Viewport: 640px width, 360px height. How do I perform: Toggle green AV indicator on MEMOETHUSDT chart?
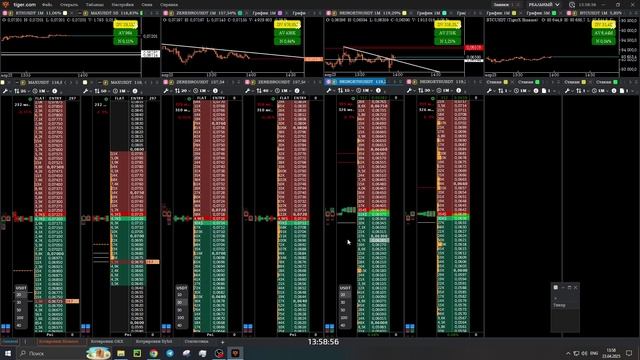(x=448, y=33)
